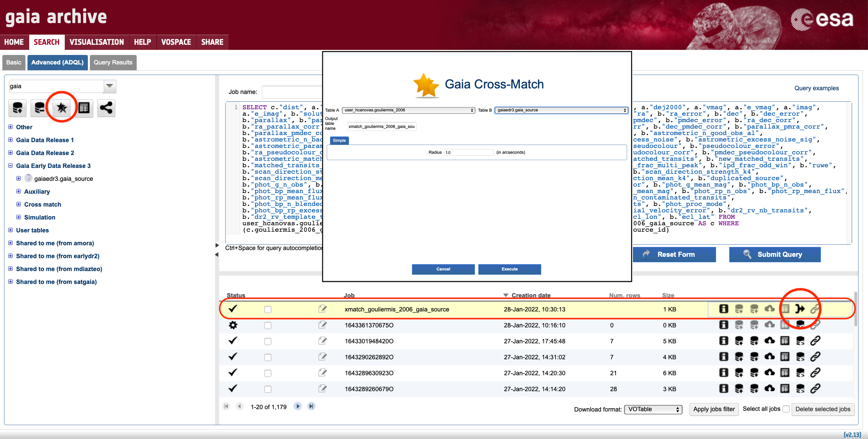Show results table icon for job 1643301948420O
Screen dimensions: 868x439
[x=785, y=341]
